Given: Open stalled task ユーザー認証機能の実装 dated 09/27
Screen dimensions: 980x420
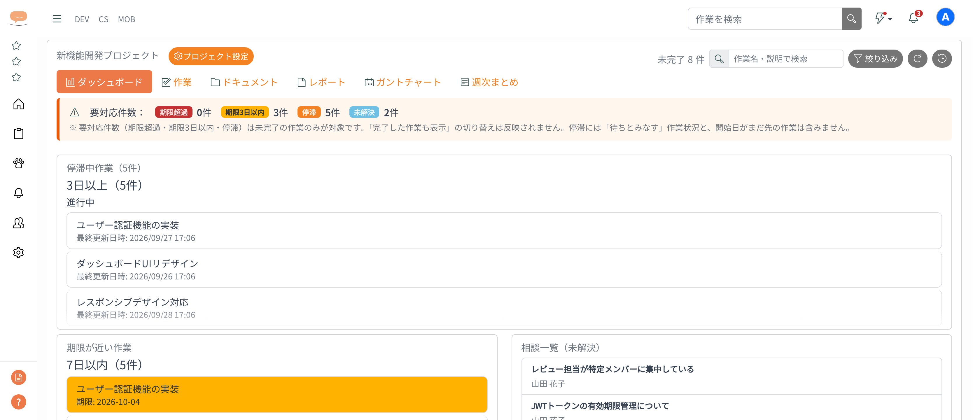Looking at the screenshot, I should [x=504, y=231].
